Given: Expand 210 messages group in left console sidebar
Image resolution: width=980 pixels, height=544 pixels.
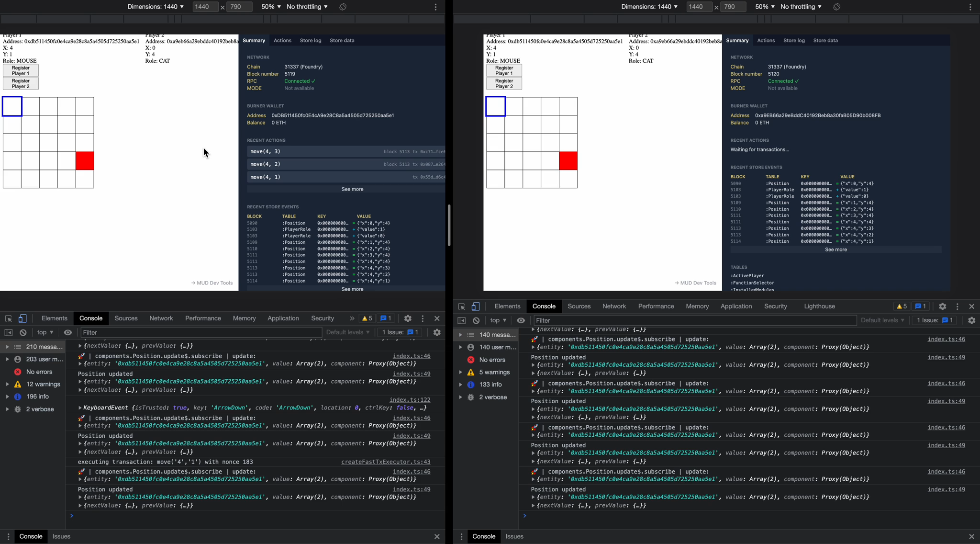Looking at the screenshot, I should (x=7, y=347).
